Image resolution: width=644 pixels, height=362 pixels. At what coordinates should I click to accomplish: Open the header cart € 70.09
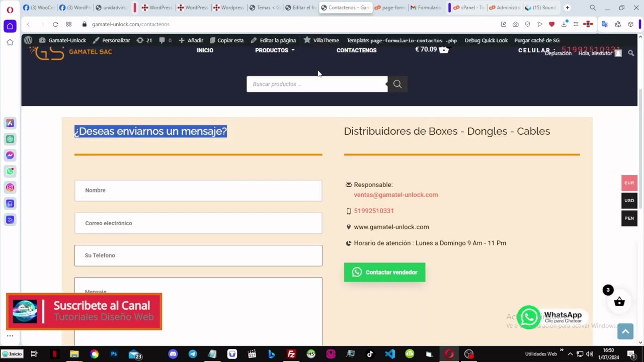(432, 49)
